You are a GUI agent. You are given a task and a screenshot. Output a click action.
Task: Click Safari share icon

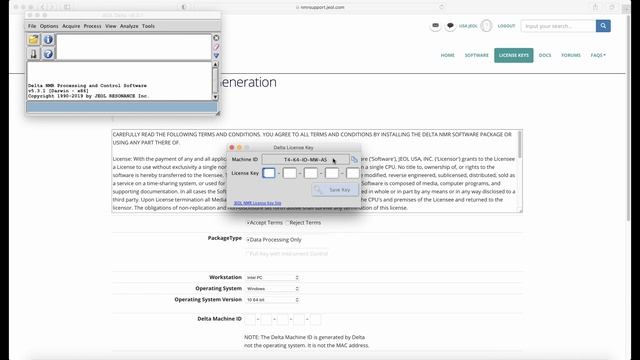point(596,7)
